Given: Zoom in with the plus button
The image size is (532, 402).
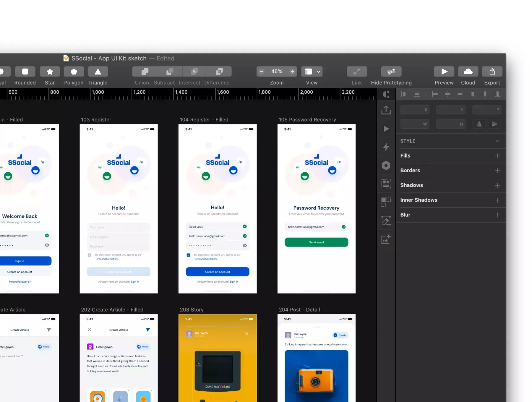Looking at the screenshot, I should (292, 72).
